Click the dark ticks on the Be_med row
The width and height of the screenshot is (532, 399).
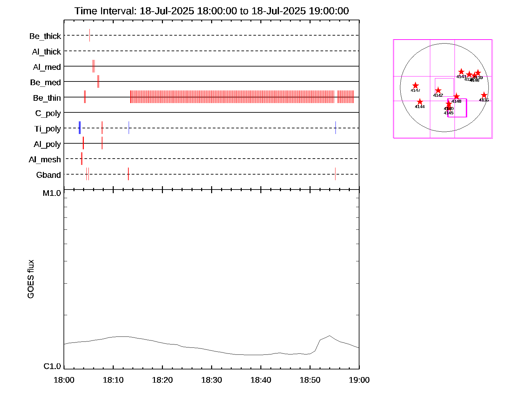[x=98, y=81]
